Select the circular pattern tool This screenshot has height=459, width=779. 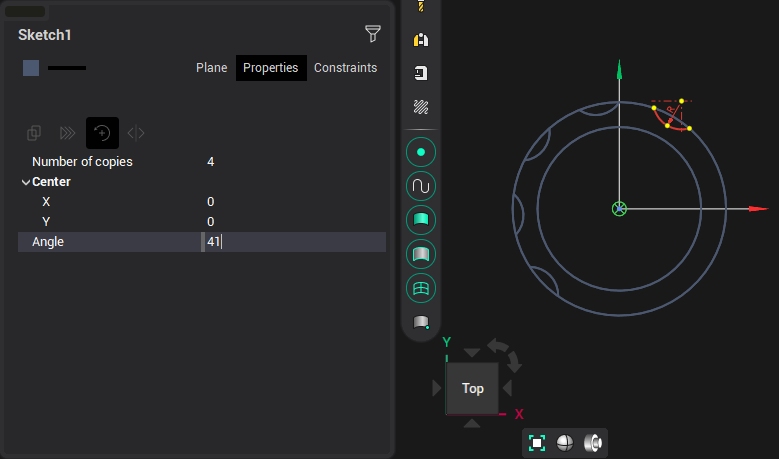(x=102, y=132)
